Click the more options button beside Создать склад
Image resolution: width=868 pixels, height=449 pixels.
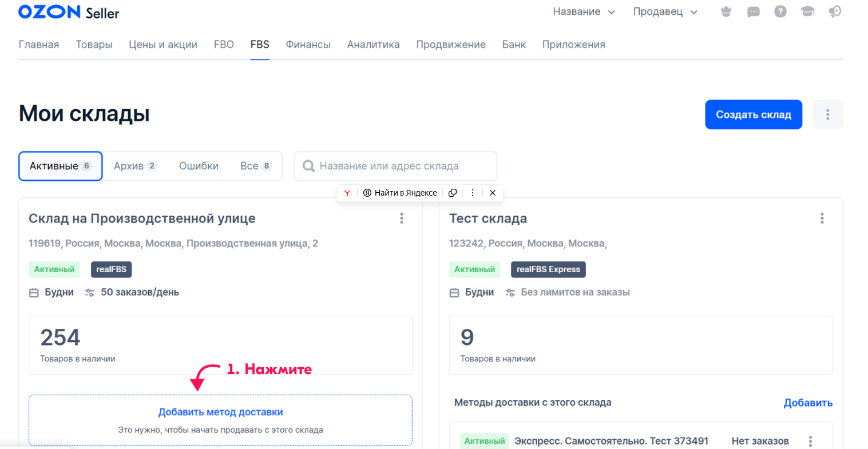827,114
